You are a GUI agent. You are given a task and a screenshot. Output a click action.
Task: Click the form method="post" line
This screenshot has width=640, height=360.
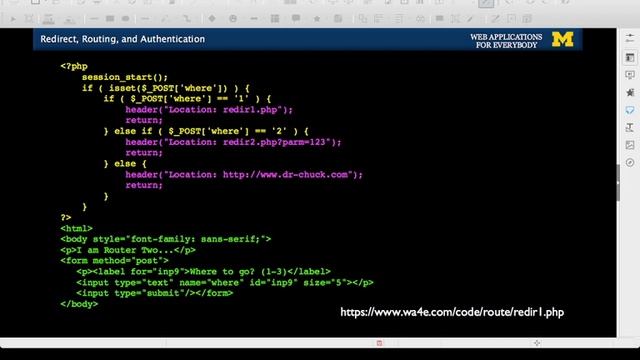pos(114,261)
